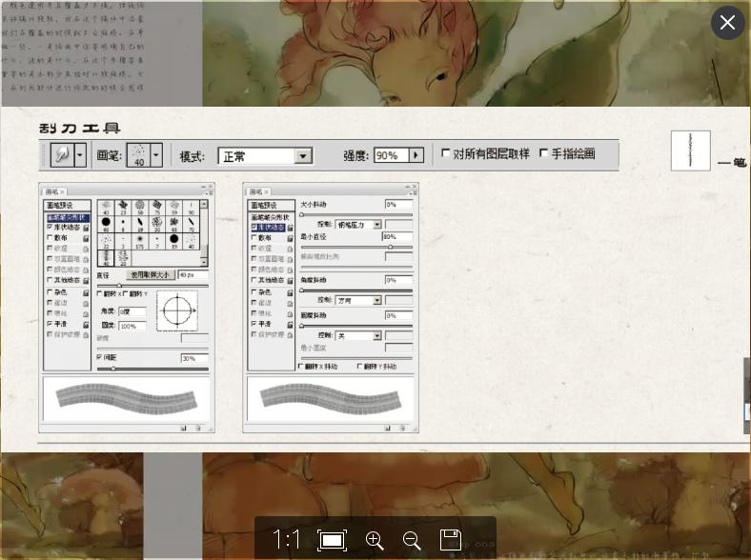Click scrollbar up arrow of brush preset grid
751x560 pixels.
coord(204,204)
